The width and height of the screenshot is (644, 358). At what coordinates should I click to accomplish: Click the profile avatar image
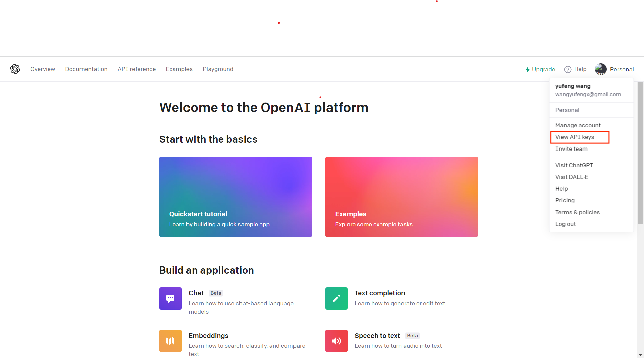(x=601, y=69)
